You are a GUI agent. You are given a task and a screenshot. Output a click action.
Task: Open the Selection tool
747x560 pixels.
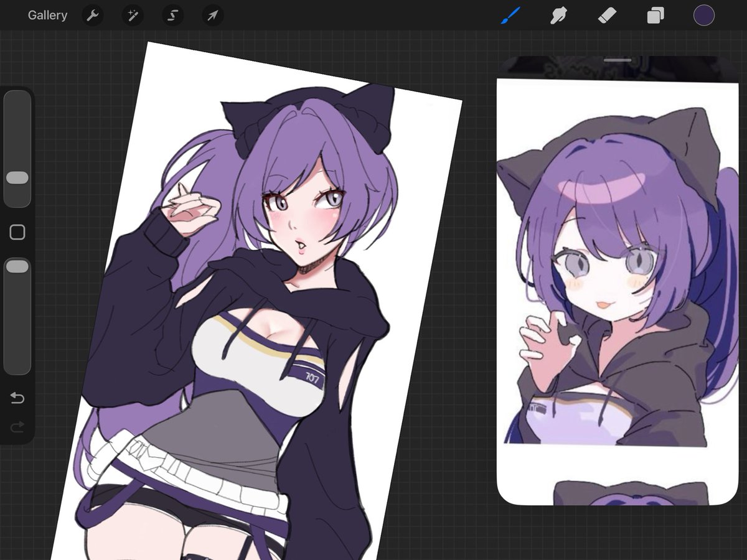pos(172,16)
